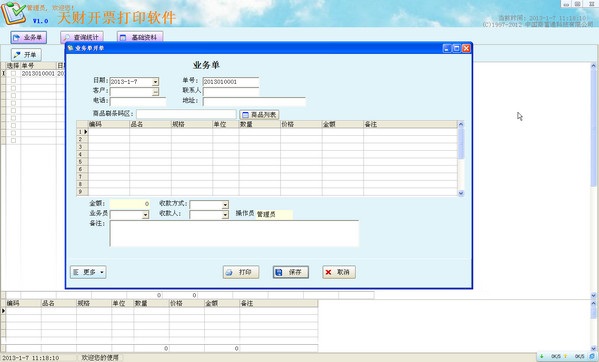Expand the 更多 dropdown button
599x362 pixels.
tap(88, 272)
